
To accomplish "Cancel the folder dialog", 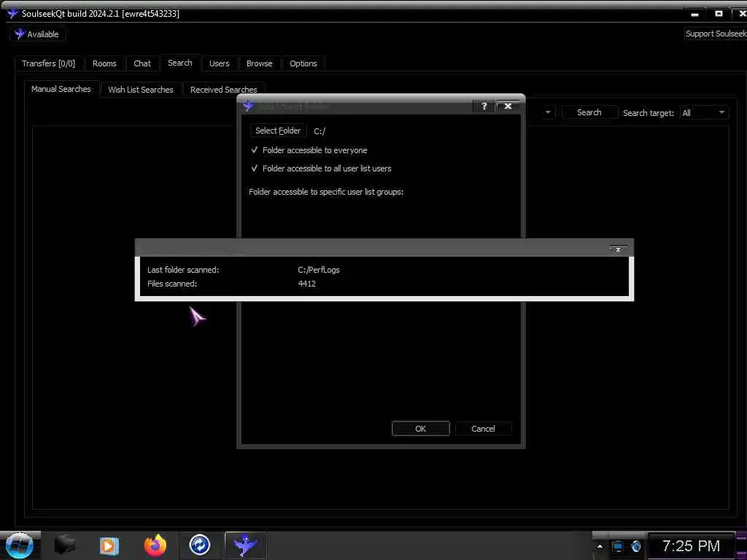I will 483,429.
